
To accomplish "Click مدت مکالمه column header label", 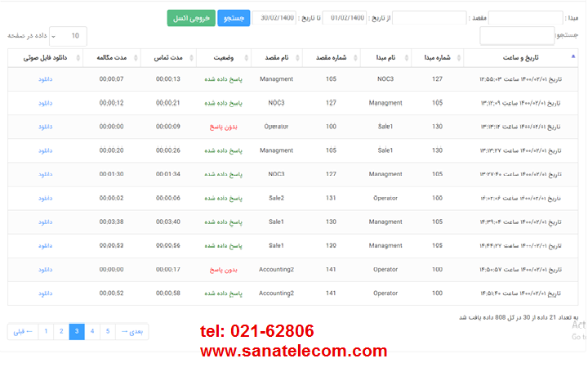I will click(112, 57).
